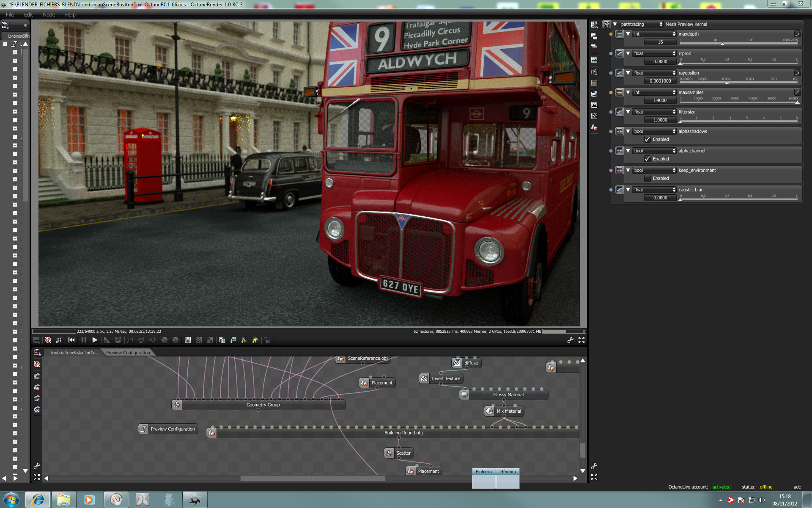Screen dimensions: 812x508
Task: Open Internet Explorer from the taskbar
Action: [x=38, y=500]
